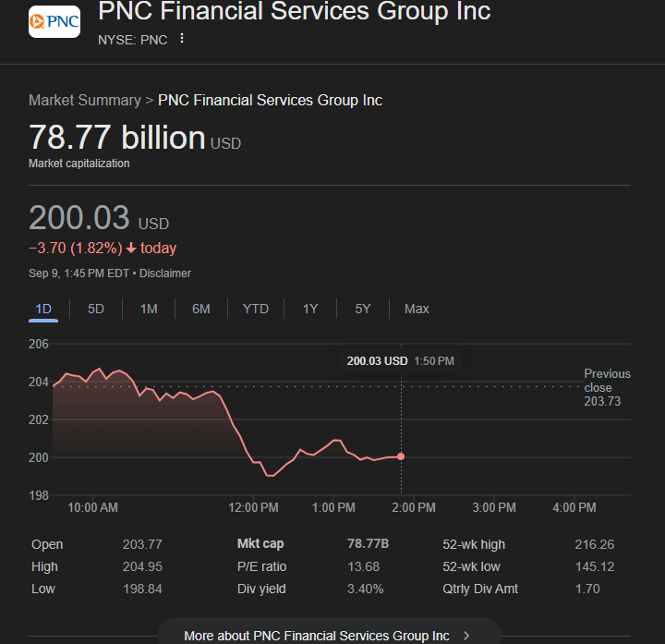
Task: Show the 1M chart range
Action: pyautogui.click(x=149, y=309)
